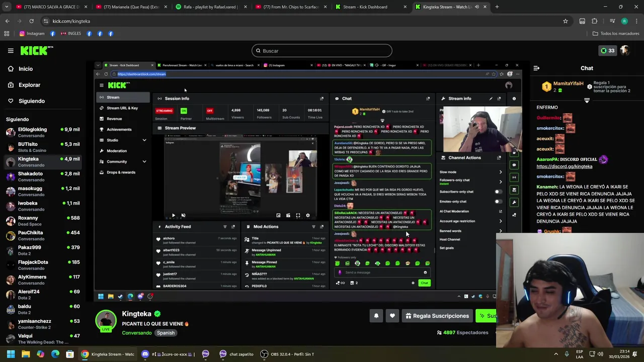Click Kanameh username in chat
Image resolution: width=644 pixels, height=362 pixels.
[x=547, y=187]
